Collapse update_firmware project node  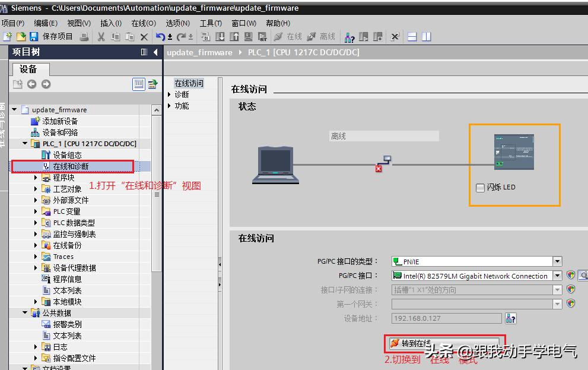pos(15,109)
